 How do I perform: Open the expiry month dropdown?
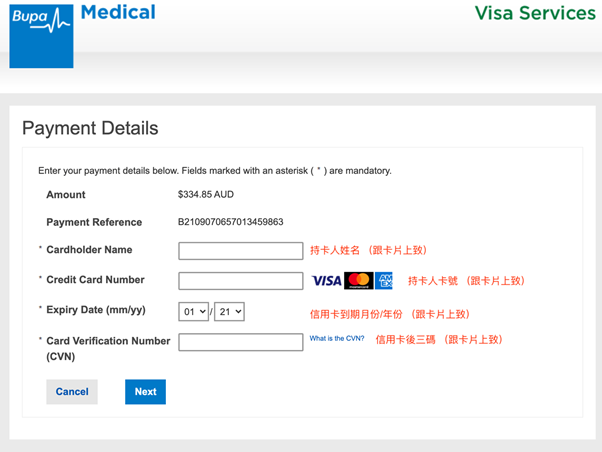[x=194, y=312]
